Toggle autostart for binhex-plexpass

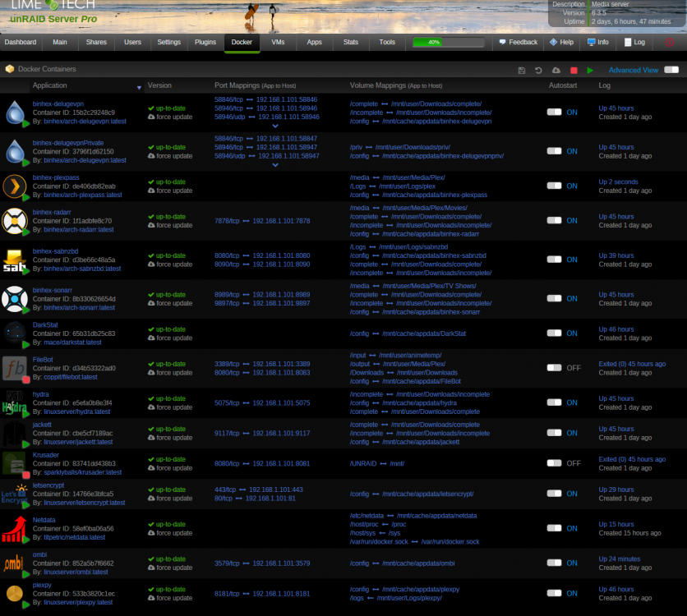(x=554, y=186)
